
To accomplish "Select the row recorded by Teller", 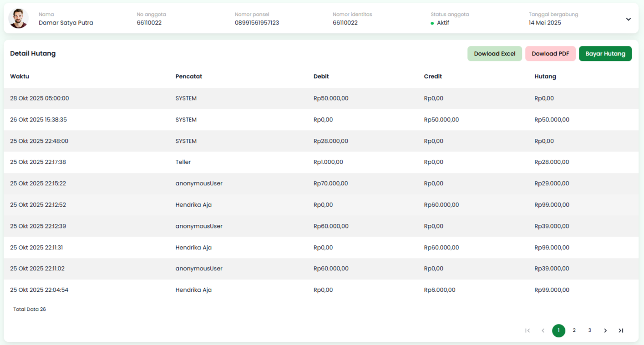I will tap(183, 162).
